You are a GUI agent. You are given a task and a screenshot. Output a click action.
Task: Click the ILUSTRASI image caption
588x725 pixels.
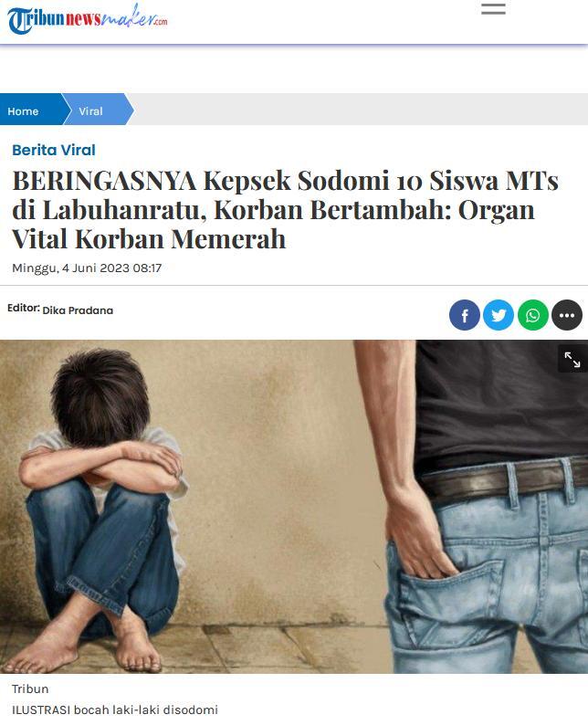point(115,709)
